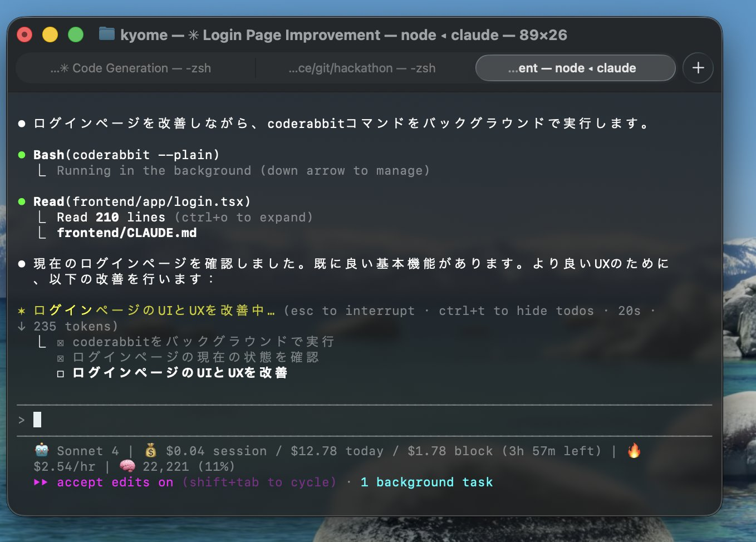Click the terminal prompt input cursor
Image resolution: width=756 pixels, height=542 pixels.
(x=37, y=420)
